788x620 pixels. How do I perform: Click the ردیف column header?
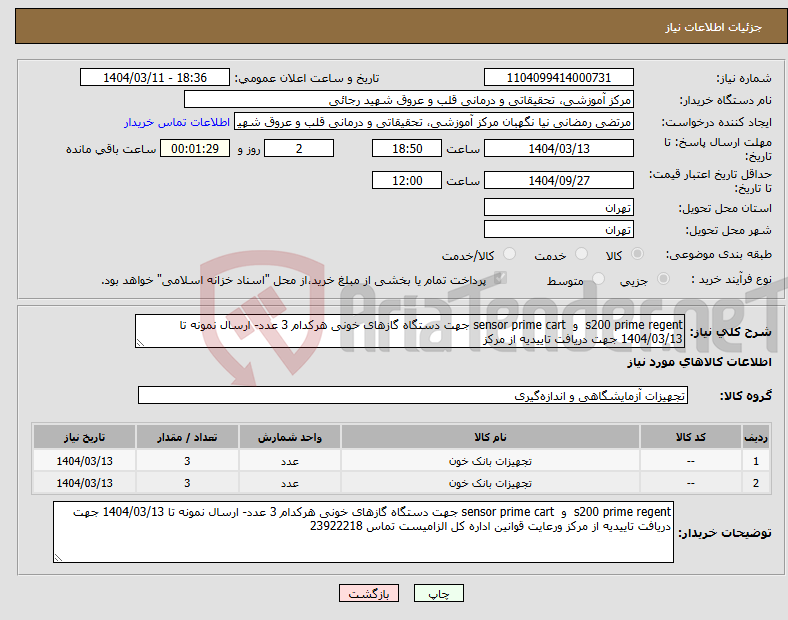click(x=755, y=437)
